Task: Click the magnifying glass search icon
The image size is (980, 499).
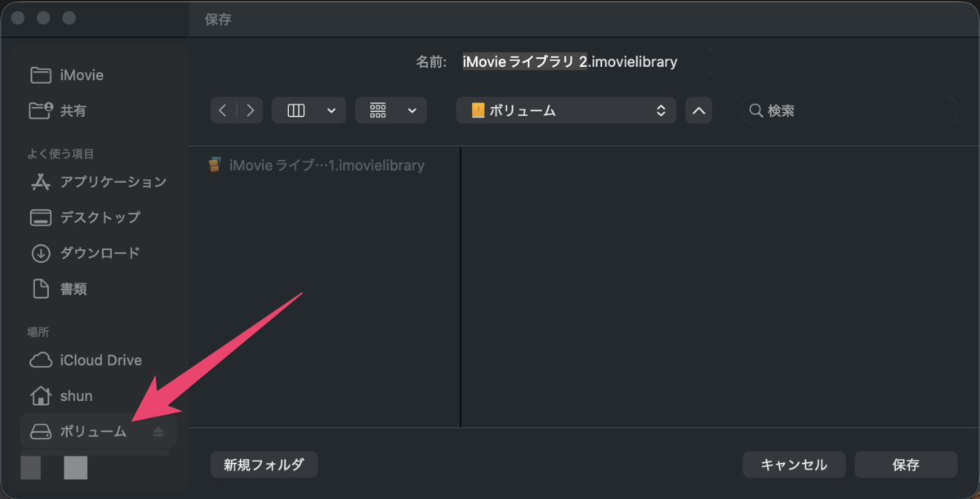Action: click(755, 110)
